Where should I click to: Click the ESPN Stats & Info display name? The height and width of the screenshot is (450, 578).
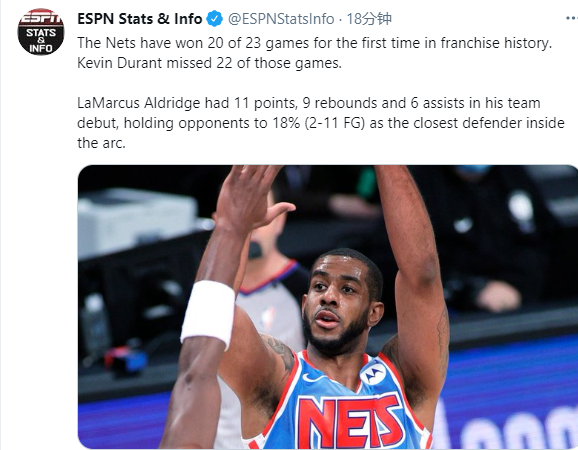tap(140, 19)
